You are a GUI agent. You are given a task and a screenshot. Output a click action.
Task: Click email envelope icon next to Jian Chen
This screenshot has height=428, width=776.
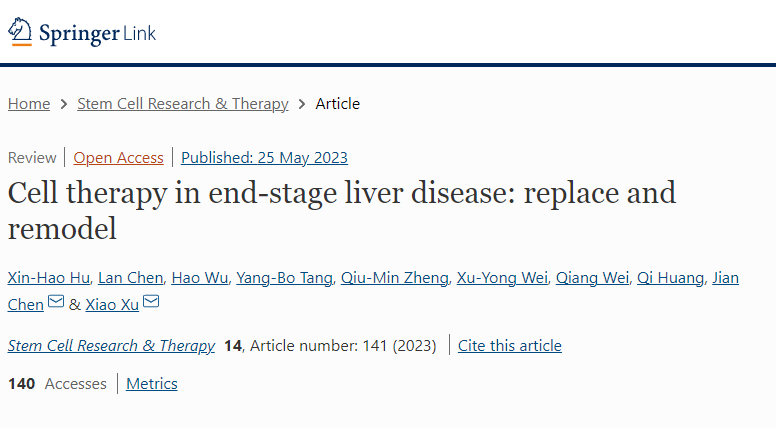tap(56, 303)
